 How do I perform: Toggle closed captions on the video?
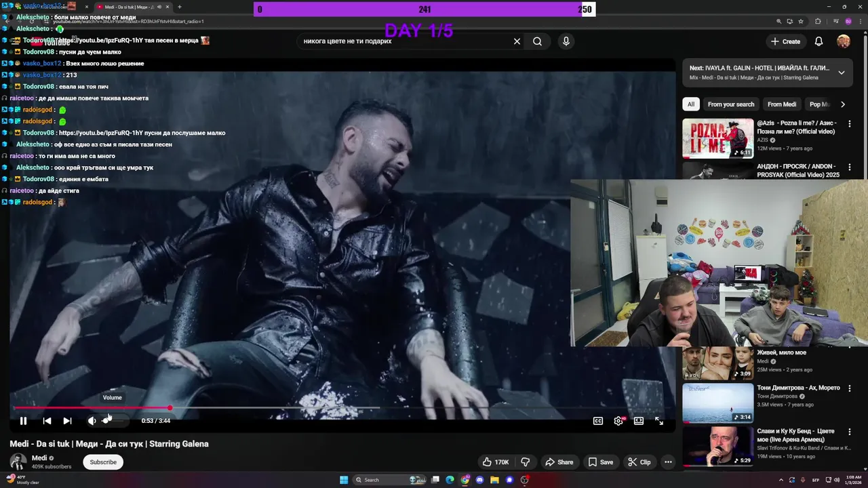point(598,421)
